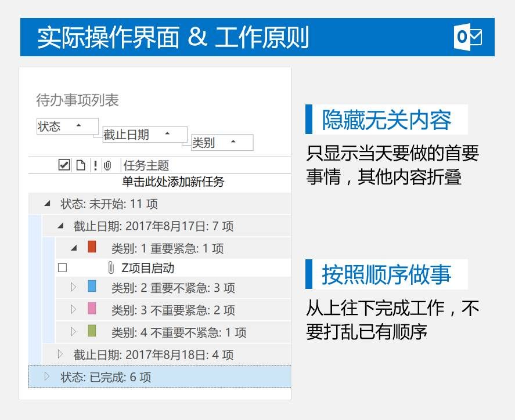Click the Outlook logo icon in header
Viewport: 515px width, 420px height.
468,37
